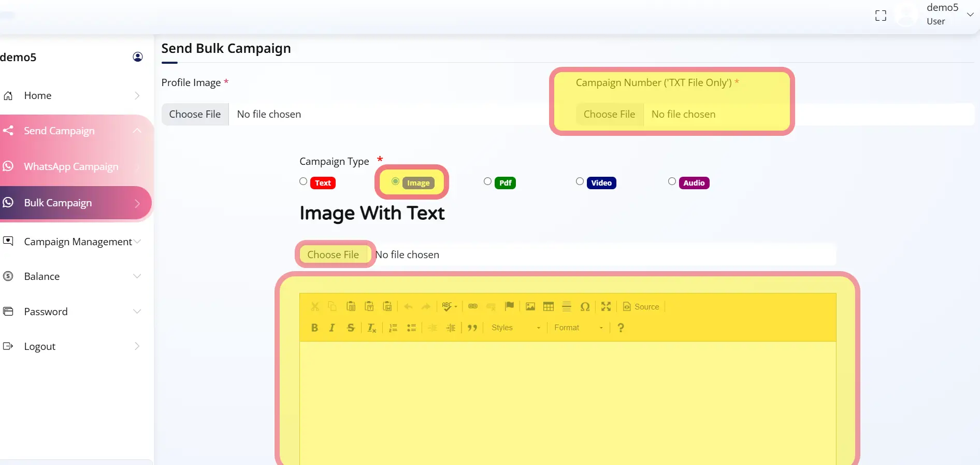Viewport: 980px width, 465px height.
Task: Increase indent in the editor
Action: 451,328
